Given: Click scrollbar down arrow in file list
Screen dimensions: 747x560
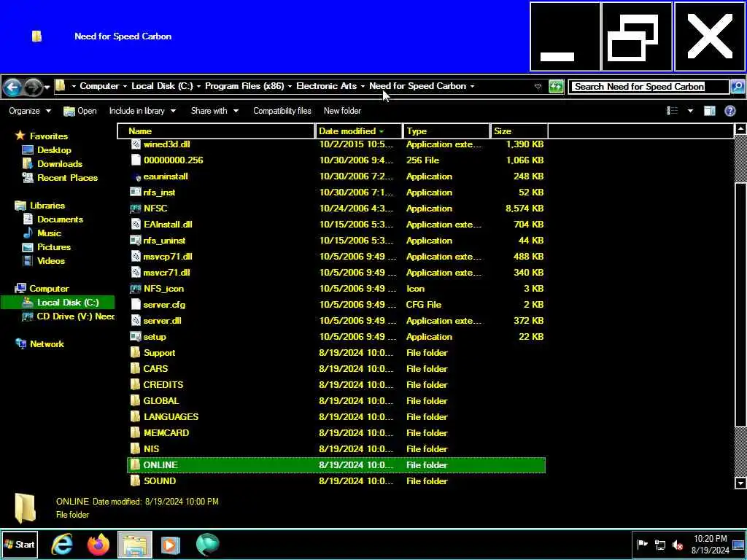Looking at the screenshot, I should click(x=740, y=483).
